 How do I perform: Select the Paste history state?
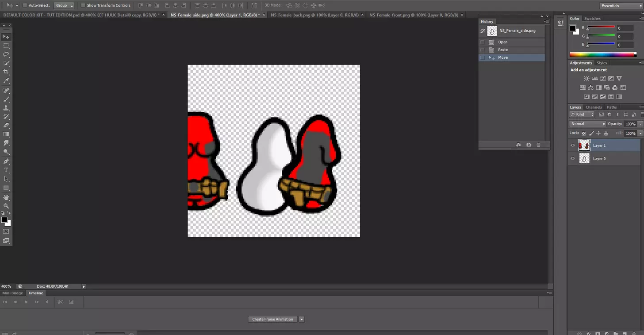[503, 50]
